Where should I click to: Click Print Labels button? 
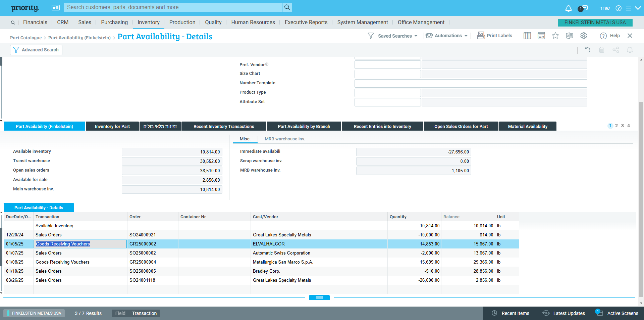(495, 36)
